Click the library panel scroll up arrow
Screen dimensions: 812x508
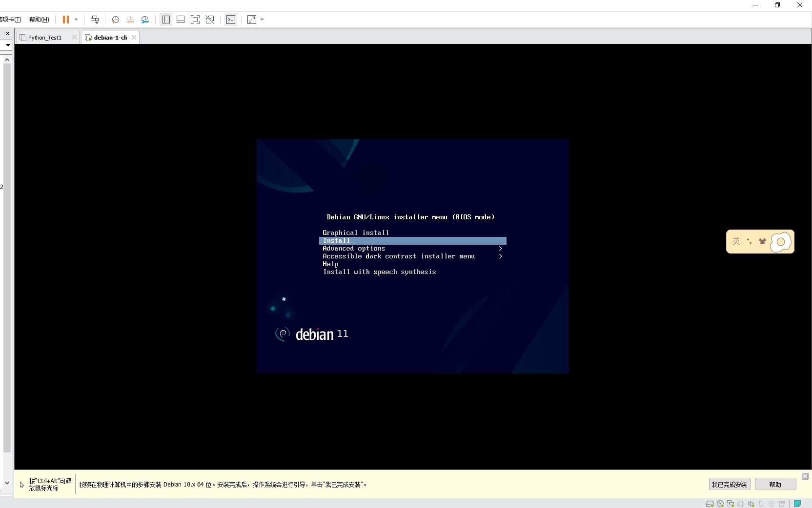[x=7, y=60]
